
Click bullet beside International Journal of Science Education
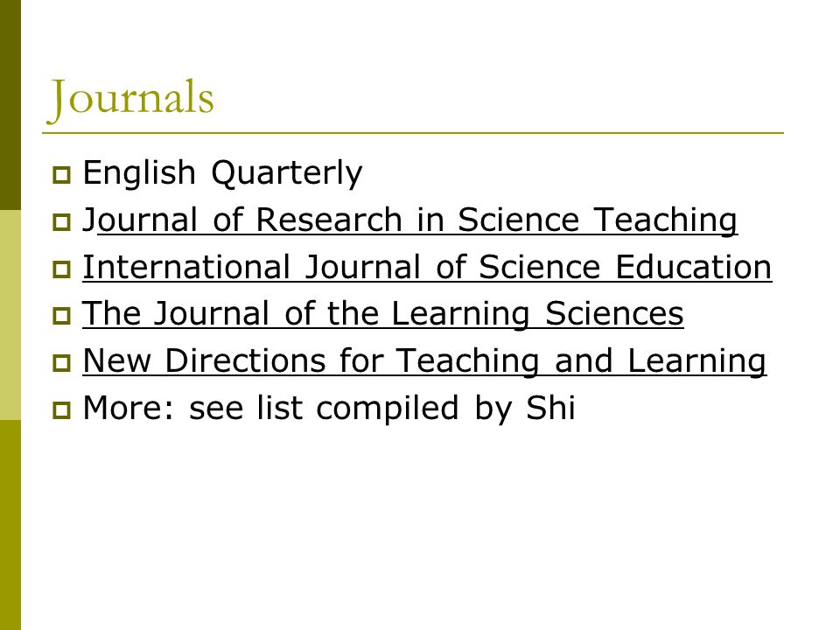pos(61,269)
